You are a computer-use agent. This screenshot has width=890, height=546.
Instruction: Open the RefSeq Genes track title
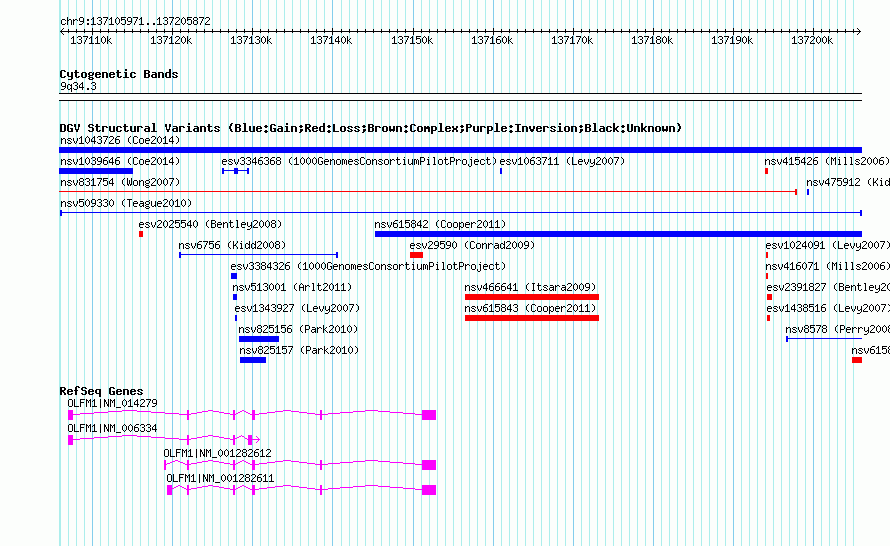pos(101,390)
